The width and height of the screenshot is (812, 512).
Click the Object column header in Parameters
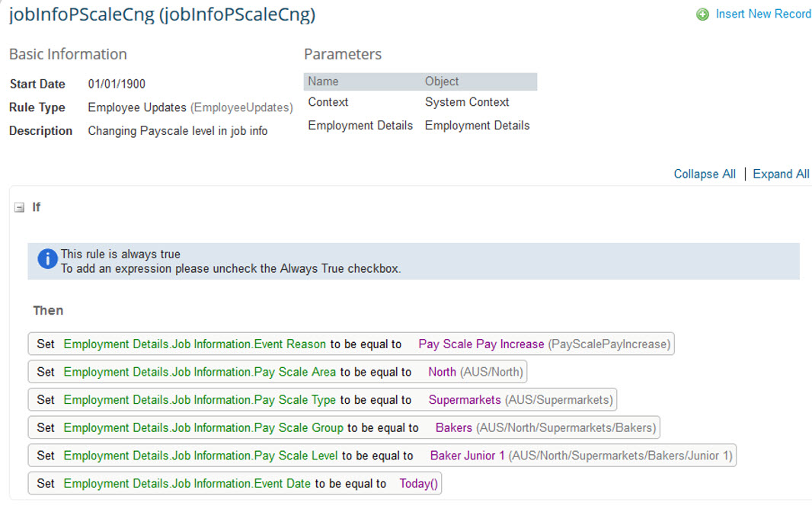[x=442, y=82]
